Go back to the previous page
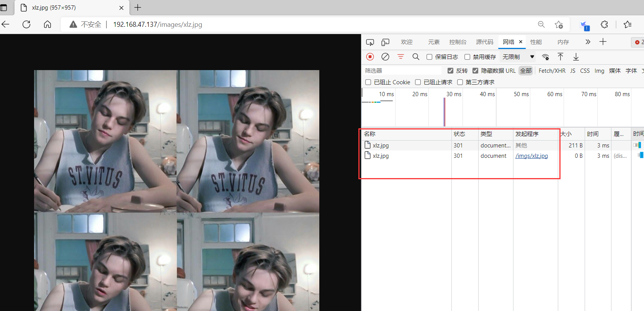The image size is (644, 311). click(x=6, y=25)
